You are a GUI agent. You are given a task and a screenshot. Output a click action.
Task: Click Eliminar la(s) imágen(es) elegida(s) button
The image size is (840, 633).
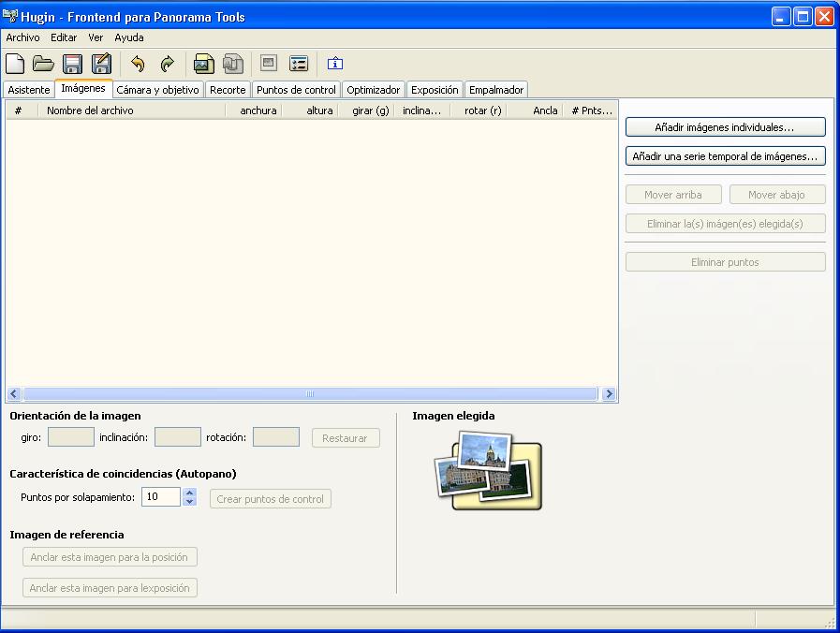click(726, 224)
